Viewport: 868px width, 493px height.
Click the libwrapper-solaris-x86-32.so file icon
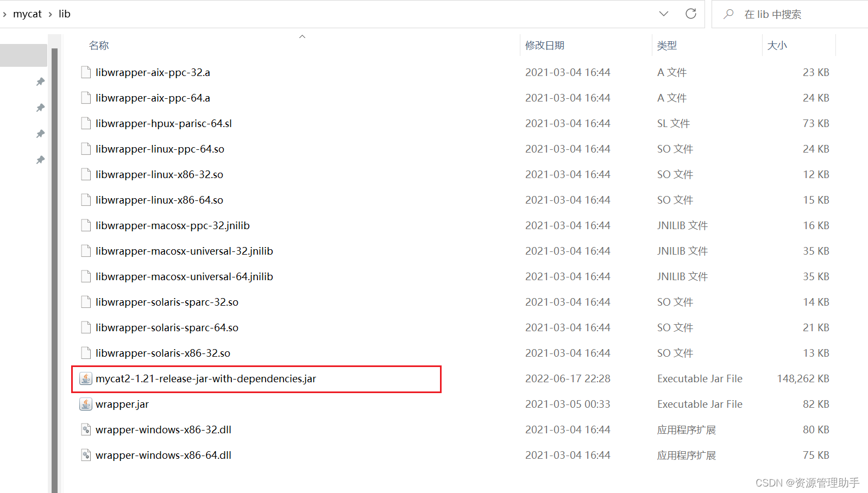(x=86, y=353)
